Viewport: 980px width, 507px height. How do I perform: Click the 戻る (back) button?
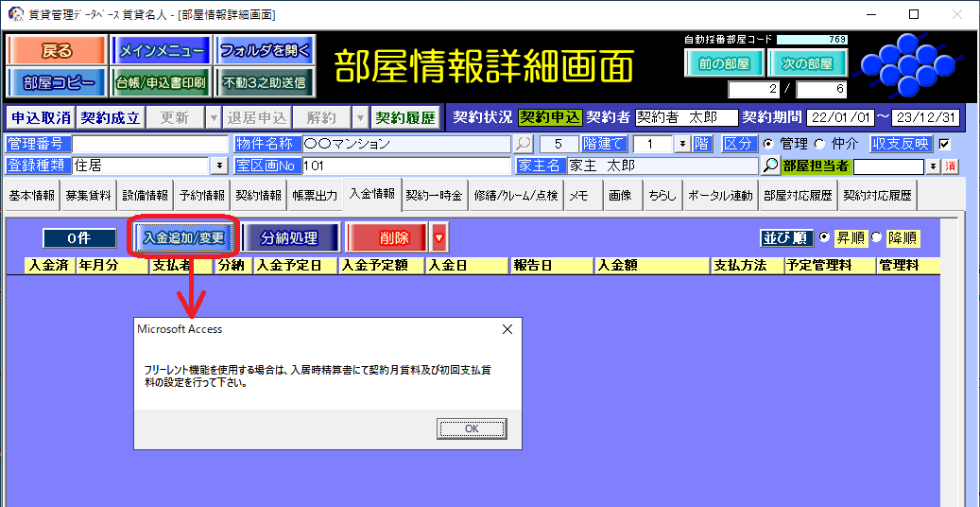pos(57,51)
